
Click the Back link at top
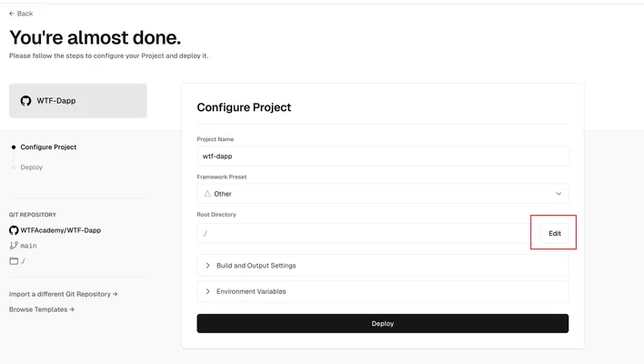(x=21, y=14)
